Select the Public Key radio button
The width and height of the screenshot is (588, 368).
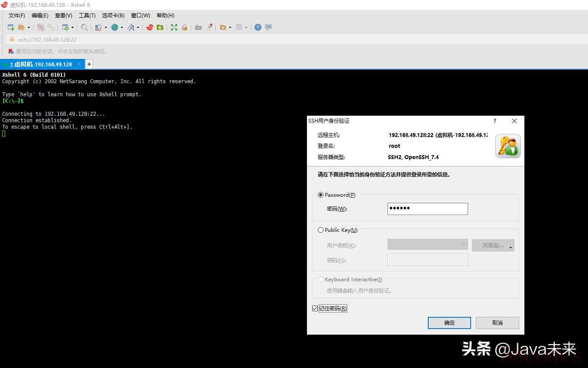(x=321, y=230)
